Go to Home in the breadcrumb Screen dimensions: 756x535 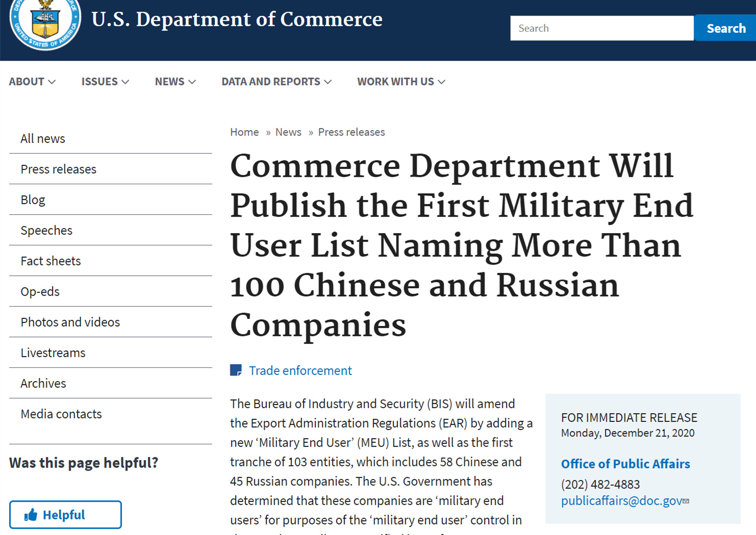(x=244, y=132)
